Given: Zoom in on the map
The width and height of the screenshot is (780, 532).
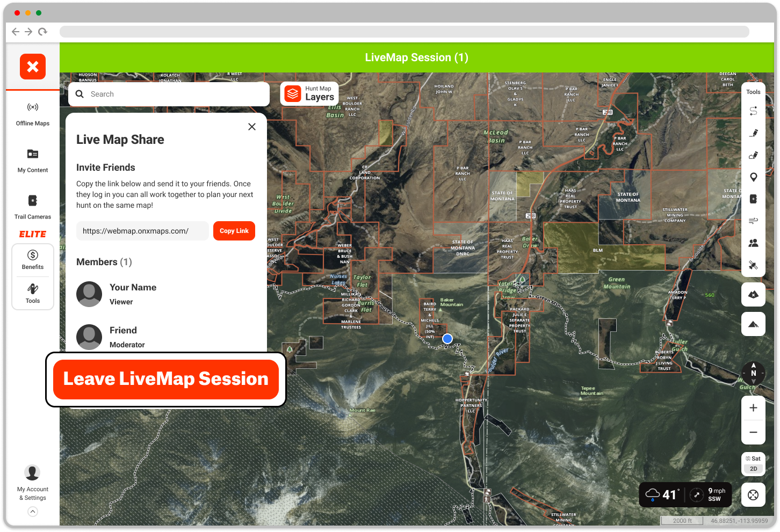Looking at the screenshot, I should coord(753,408).
